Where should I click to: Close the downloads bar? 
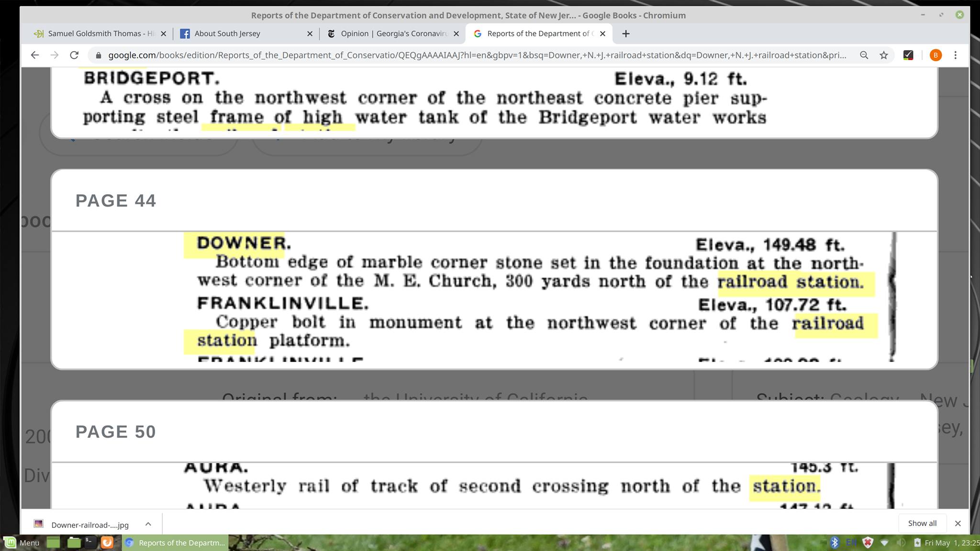(x=958, y=523)
